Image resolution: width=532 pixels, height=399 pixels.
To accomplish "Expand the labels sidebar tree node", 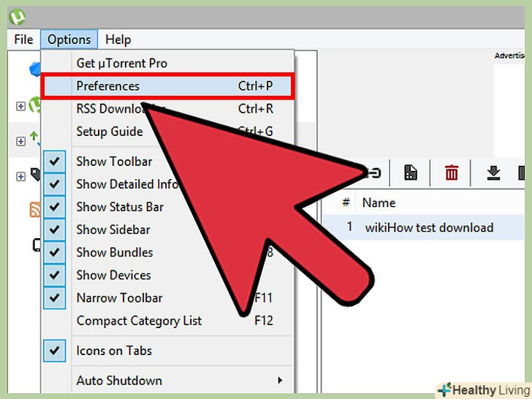I will 20,176.
